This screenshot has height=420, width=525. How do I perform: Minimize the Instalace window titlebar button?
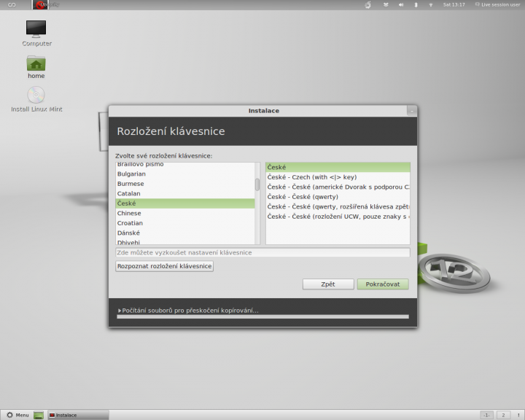point(412,111)
